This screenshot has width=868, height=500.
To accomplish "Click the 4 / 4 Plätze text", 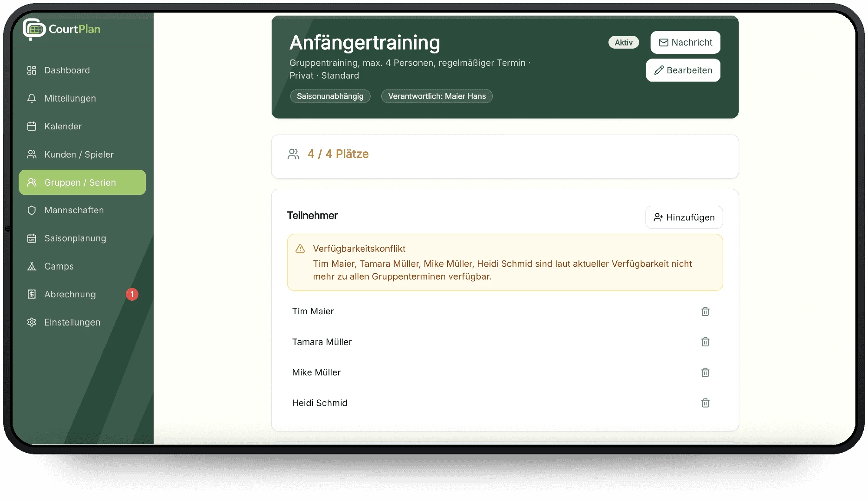I will (338, 154).
